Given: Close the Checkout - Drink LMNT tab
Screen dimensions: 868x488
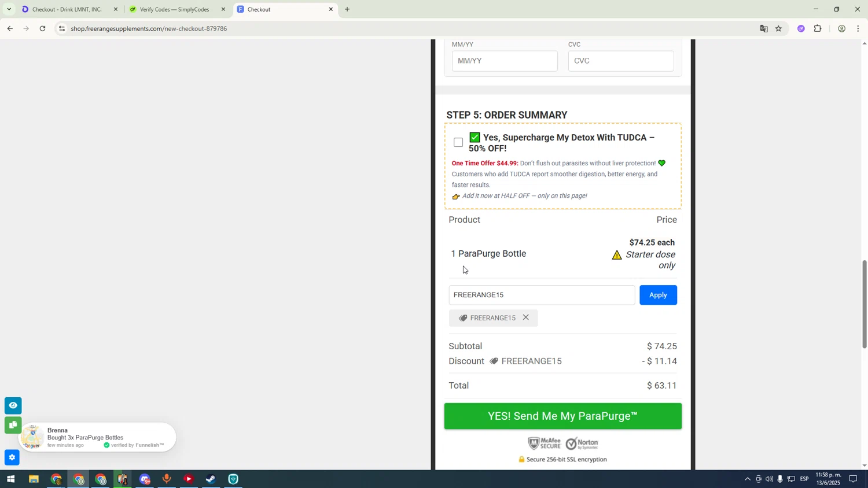Looking at the screenshot, I should click(116, 9).
